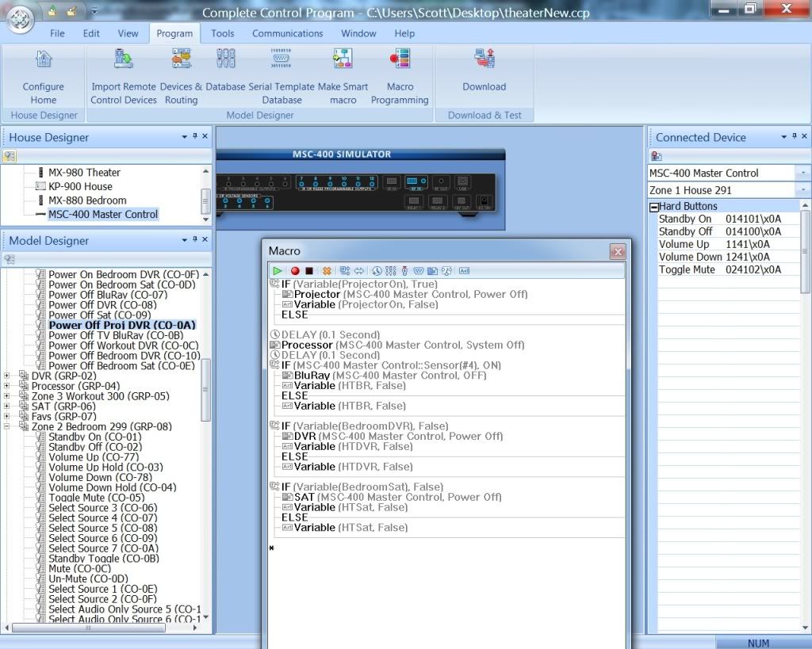The height and width of the screenshot is (649, 812).
Task: Open Connected Device panel options arrow
Action: point(783,136)
